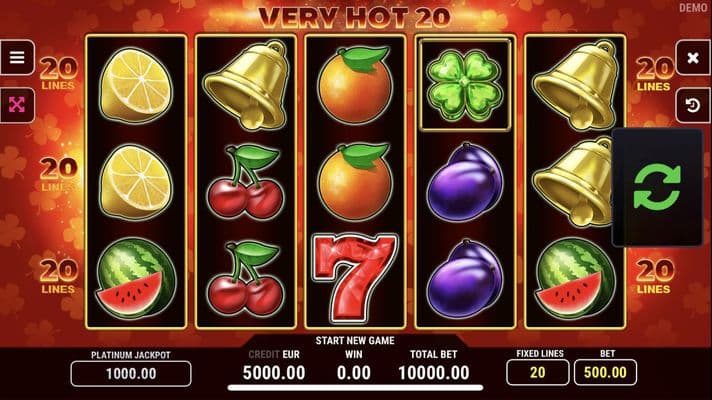Viewport: 712px width, 400px height.
Task: Click the Start New Game label
Action: coord(355,341)
